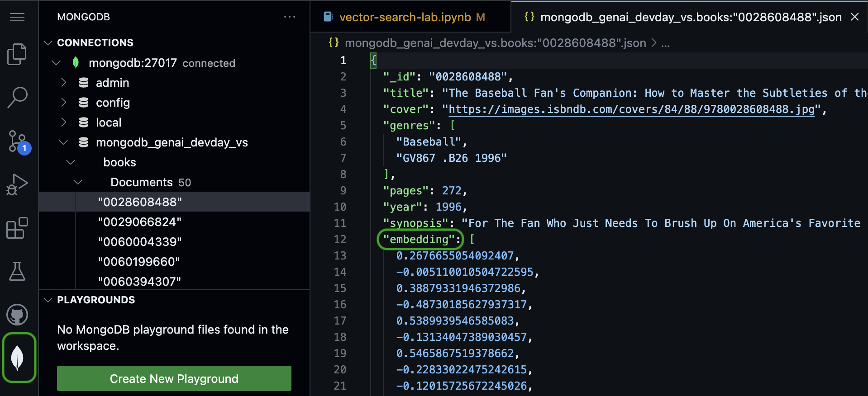The height and width of the screenshot is (396, 868).
Task: Open the hamburger application menu
Action: 17,17
